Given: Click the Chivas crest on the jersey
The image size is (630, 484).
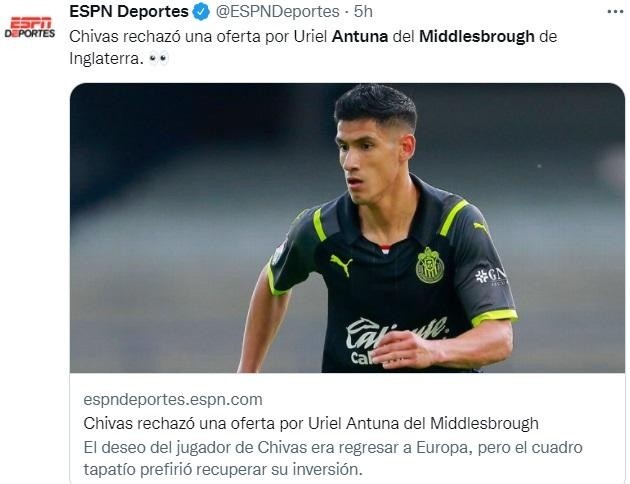Looking at the screenshot, I should (430, 265).
